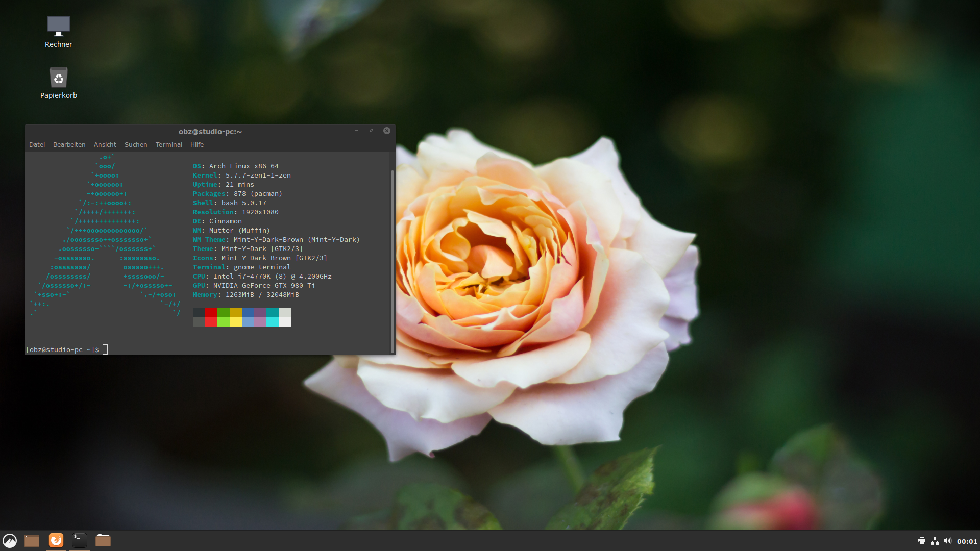Open the network connection applet
The width and height of the screenshot is (980, 551).
tap(935, 541)
